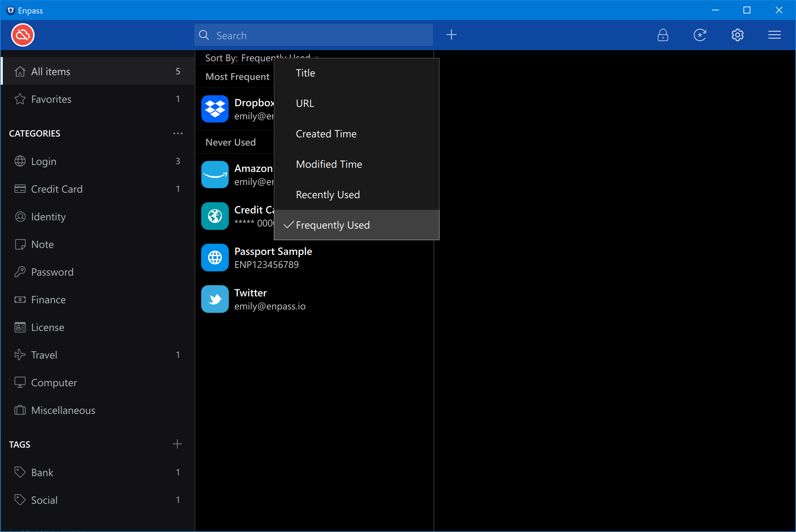Select the Bank tag
The image size is (796, 532).
(x=98, y=472)
